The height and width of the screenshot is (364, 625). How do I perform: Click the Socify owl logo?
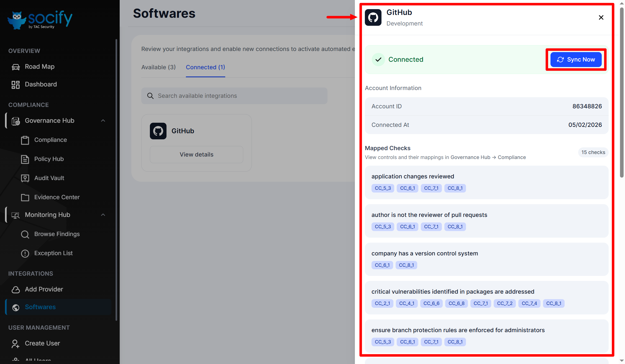click(x=17, y=20)
